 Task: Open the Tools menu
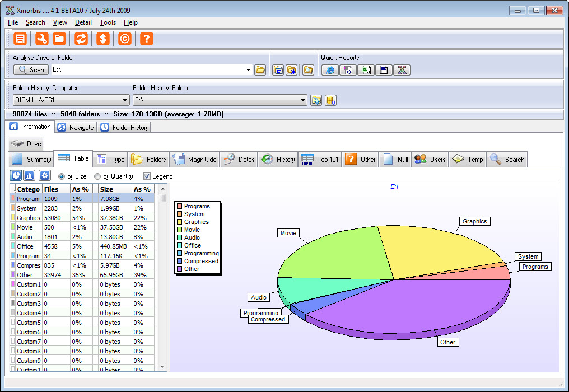pyautogui.click(x=108, y=22)
